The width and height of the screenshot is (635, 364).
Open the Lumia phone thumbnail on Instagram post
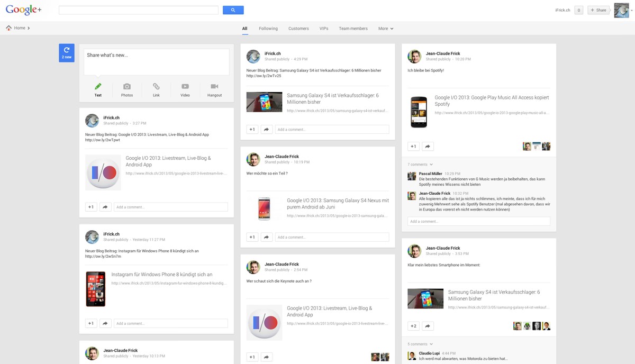pos(96,289)
